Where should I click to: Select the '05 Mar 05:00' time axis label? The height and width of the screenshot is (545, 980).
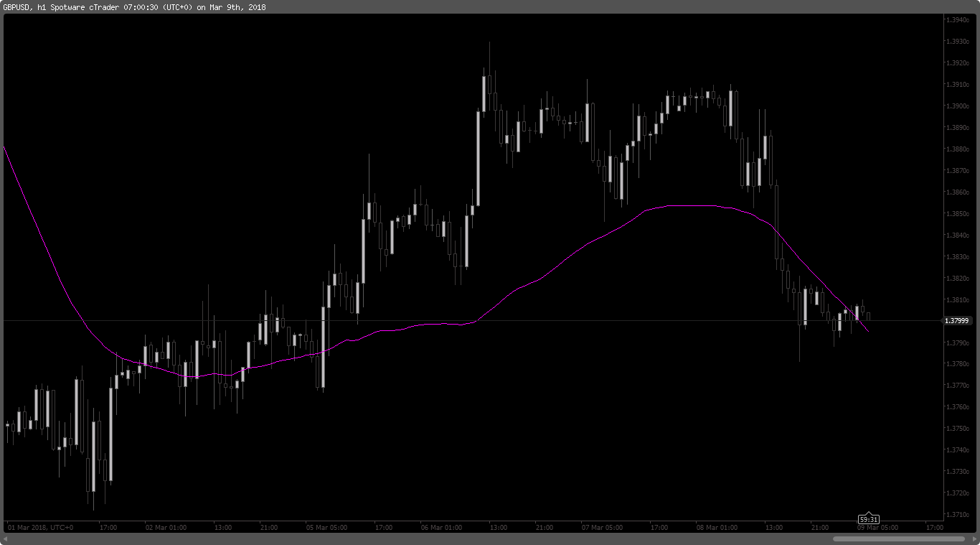pyautogui.click(x=327, y=528)
